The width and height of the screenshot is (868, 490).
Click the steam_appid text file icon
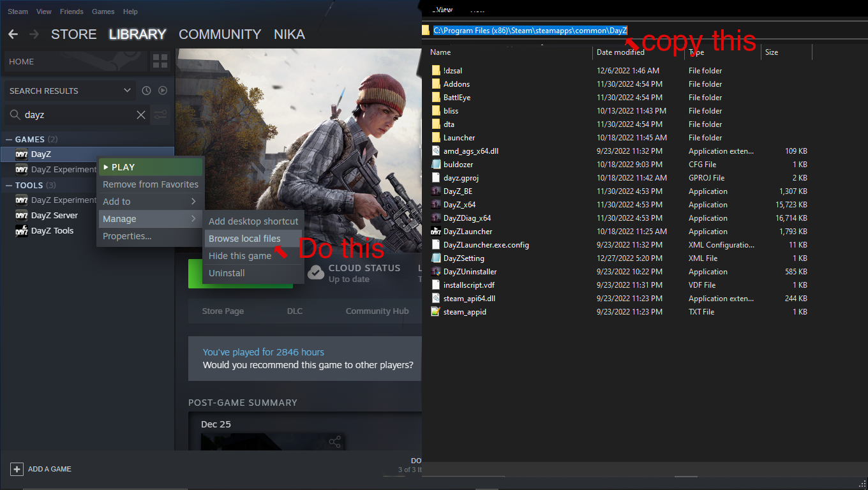(436, 312)
